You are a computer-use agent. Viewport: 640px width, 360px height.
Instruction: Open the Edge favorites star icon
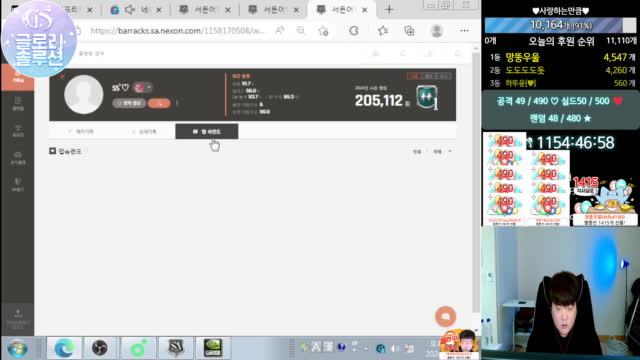click(382, 31)
